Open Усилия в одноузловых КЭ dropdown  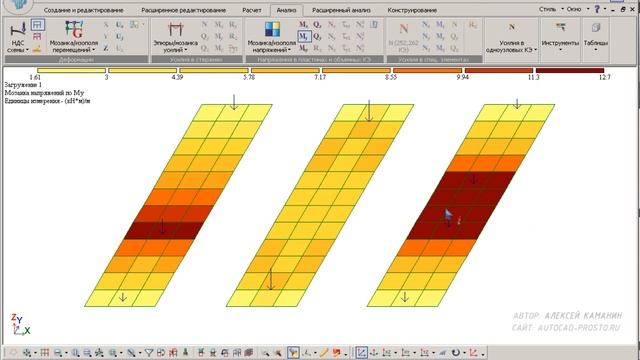tap(511, 38)
